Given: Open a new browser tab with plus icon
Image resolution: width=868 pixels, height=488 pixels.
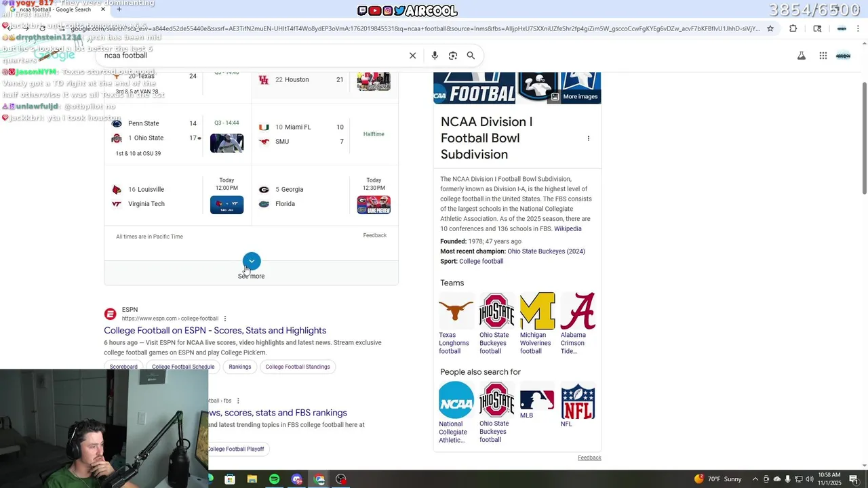Looking at the screenshot, I should click(x=119, y=9).
